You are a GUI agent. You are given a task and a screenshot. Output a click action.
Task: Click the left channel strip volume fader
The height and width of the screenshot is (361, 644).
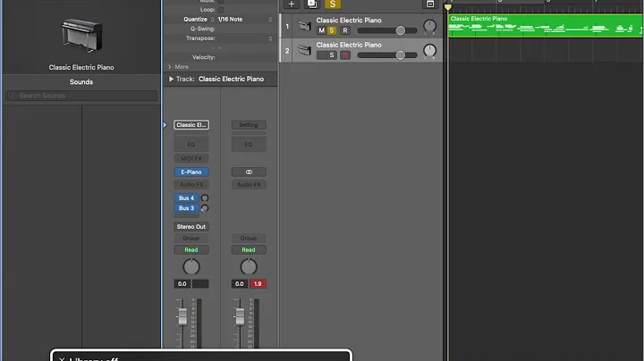point(182,316)
